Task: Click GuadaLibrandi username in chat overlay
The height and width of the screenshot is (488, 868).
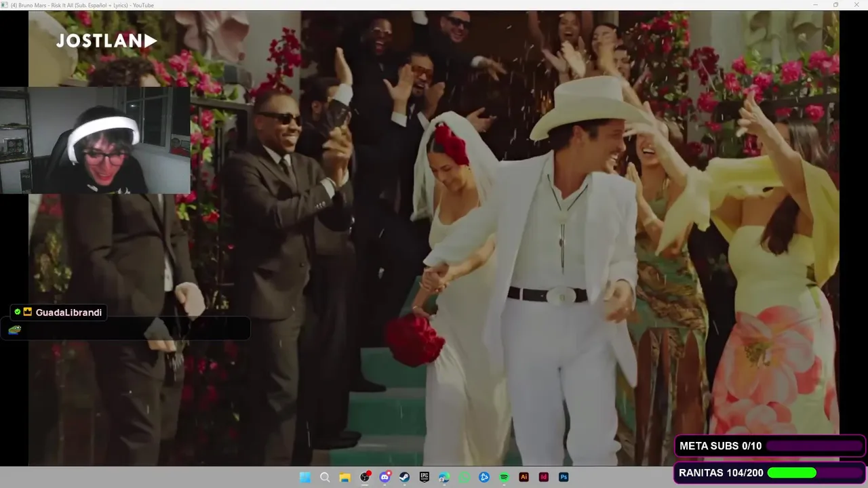Action: (68, 312)
